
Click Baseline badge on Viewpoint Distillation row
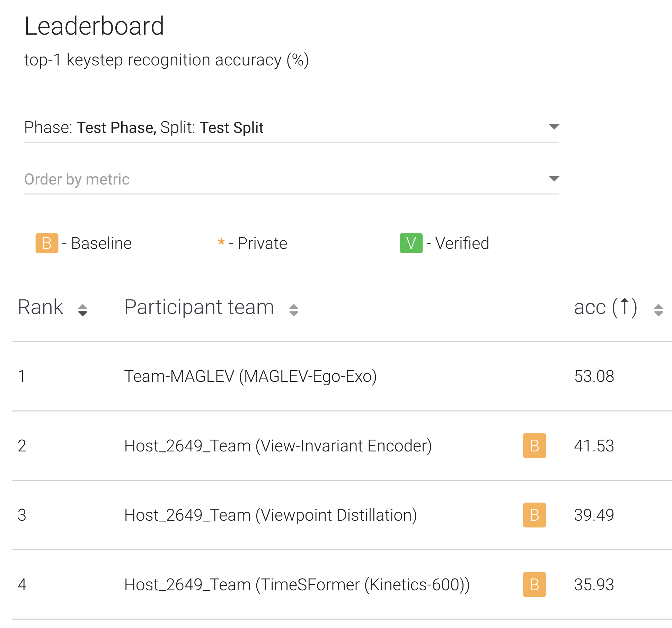[x=534, y=515]
